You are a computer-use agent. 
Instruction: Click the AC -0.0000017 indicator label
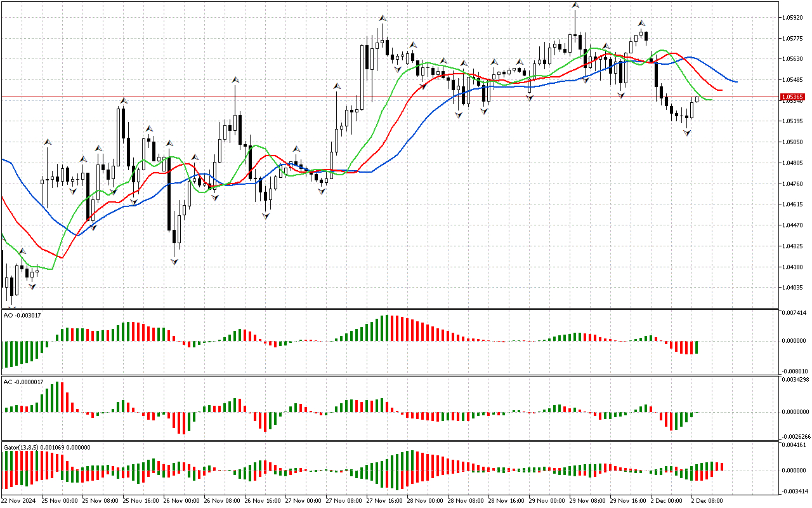[x=23, y=382]
